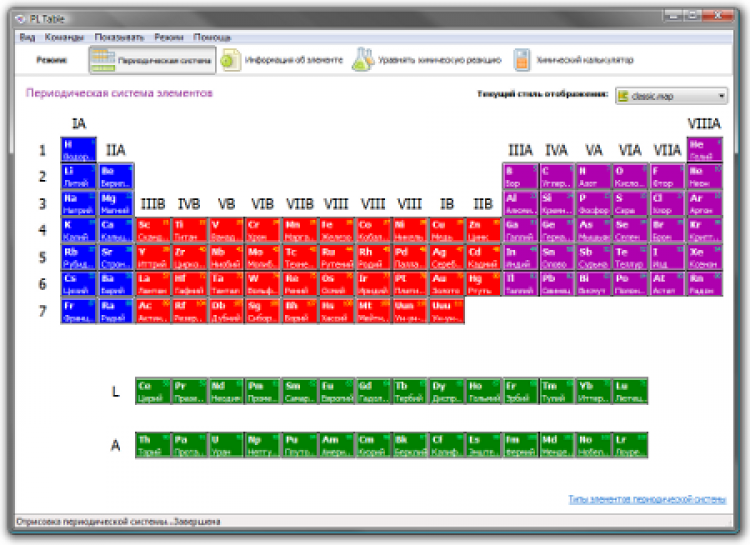Open the element information mode icon

[x=232, y=60]
